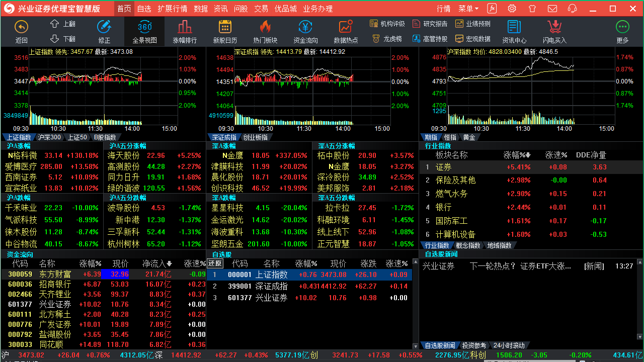This screenshot has height=362, width=644.
Task: Switch to the 创业板指 tab
Action: point(255,137)
